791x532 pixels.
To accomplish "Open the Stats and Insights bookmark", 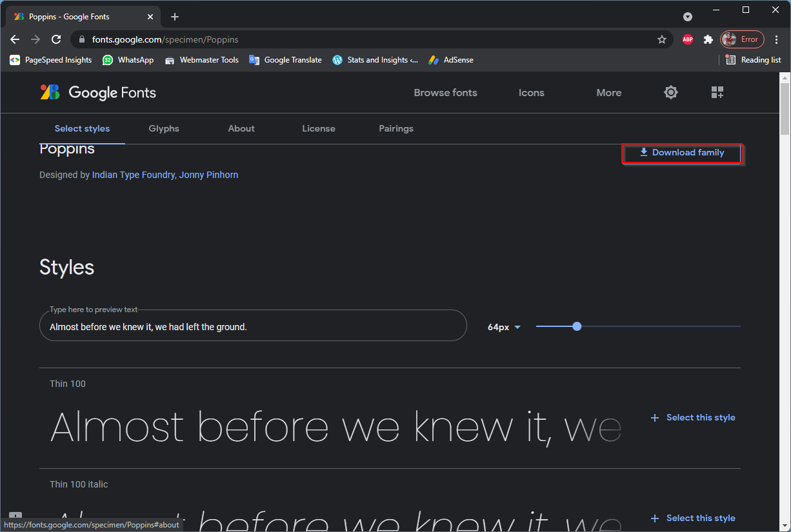I will coord(375,60).
